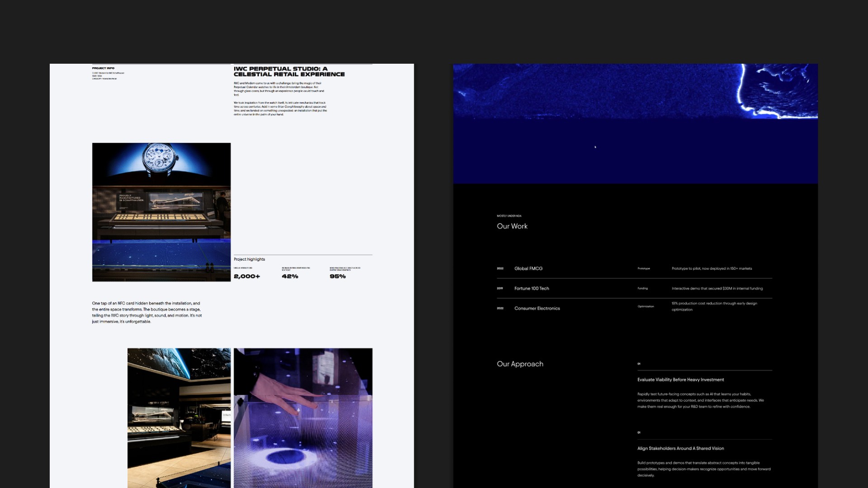Click the Our Approach section heading
The height and width of the screenshot is (488, 868).
520,364
